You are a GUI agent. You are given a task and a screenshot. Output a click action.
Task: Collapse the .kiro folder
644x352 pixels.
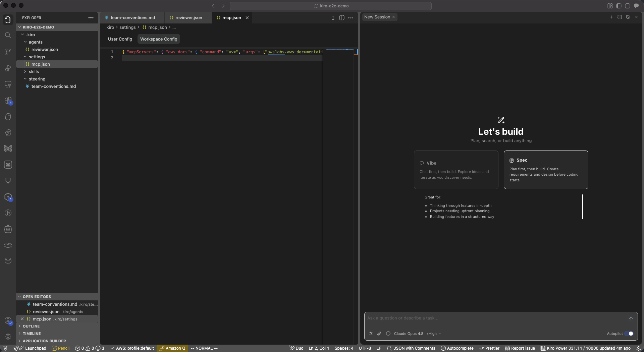pyautogui.click(x=22, y=35)
